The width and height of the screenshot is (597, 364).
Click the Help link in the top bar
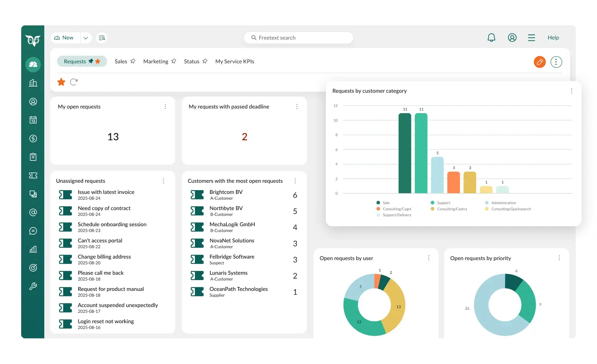[x=553, y=37]
